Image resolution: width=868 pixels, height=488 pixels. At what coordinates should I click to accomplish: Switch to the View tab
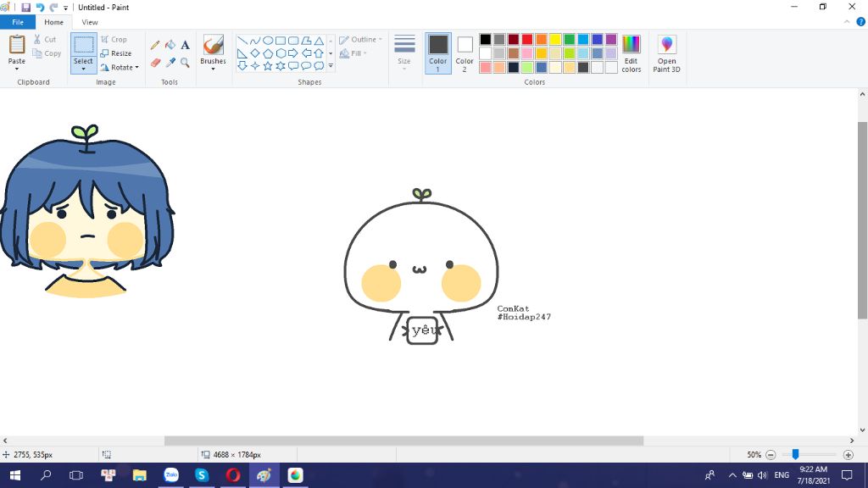[90, 22]
